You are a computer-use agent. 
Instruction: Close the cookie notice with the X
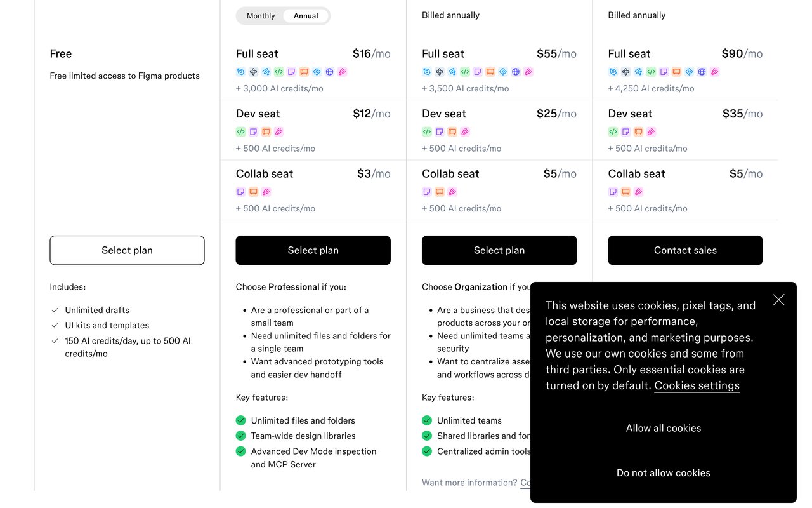pyautogui.click(x=779, y=300)
